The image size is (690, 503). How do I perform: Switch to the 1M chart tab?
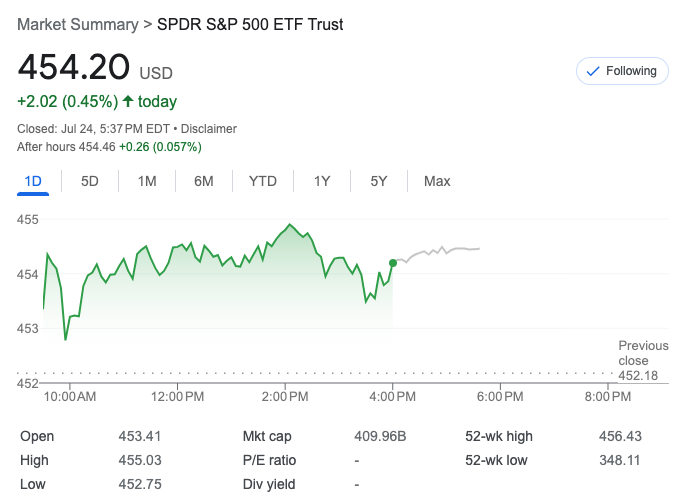coord(147,181)
